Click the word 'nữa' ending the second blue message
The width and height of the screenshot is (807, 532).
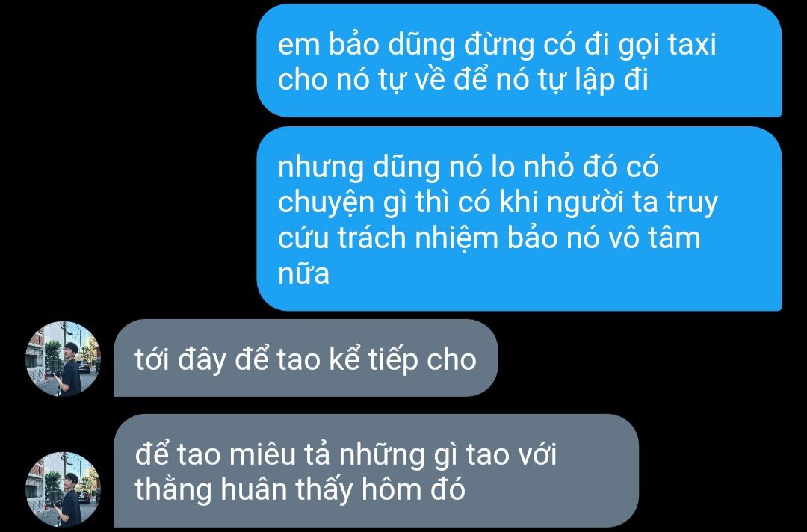pyautogui.click(x=303, y=273)
